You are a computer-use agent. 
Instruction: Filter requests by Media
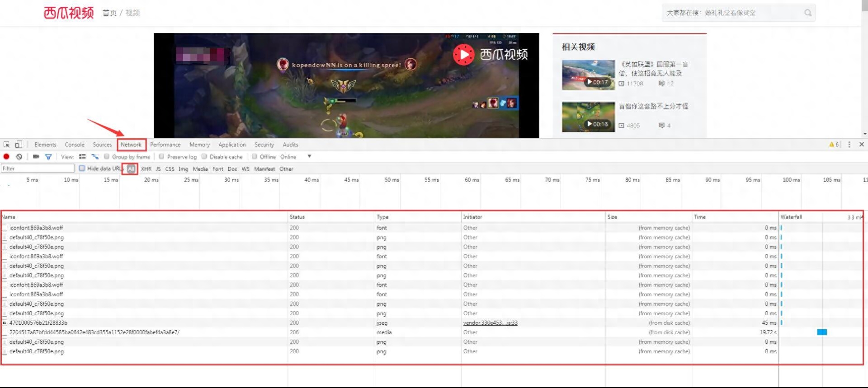[200, 169]
